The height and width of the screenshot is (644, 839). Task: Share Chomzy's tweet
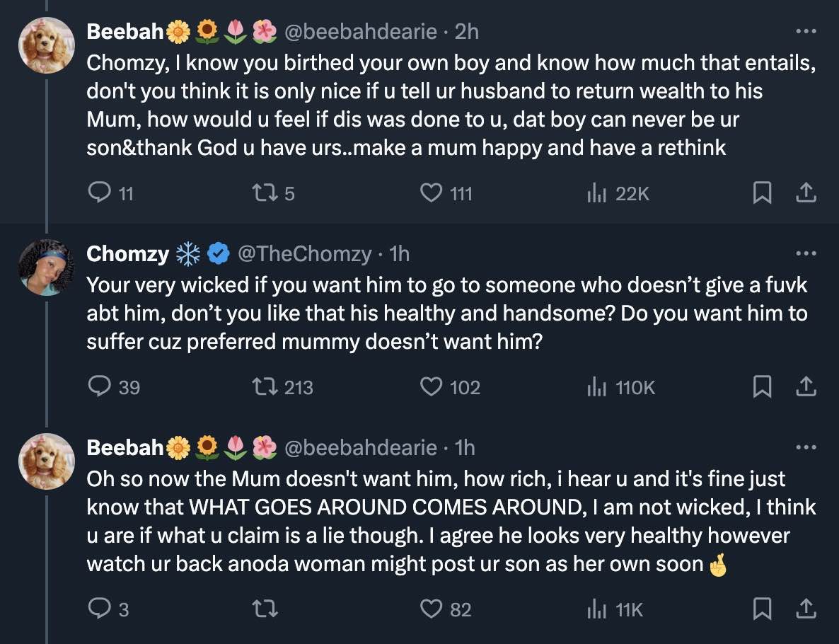(x=807, y=387)
